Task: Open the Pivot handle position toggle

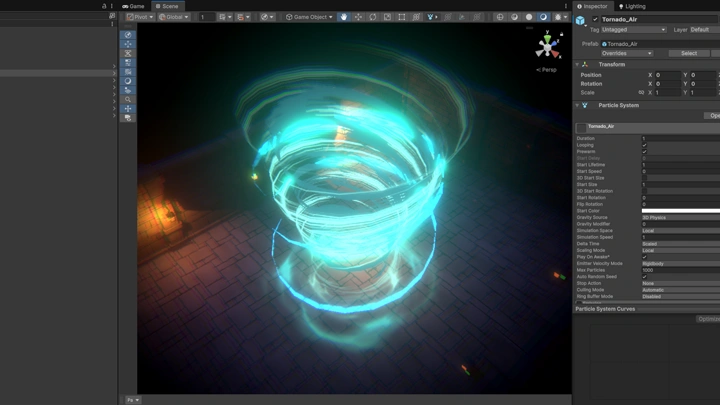Action: pos(138,17)
